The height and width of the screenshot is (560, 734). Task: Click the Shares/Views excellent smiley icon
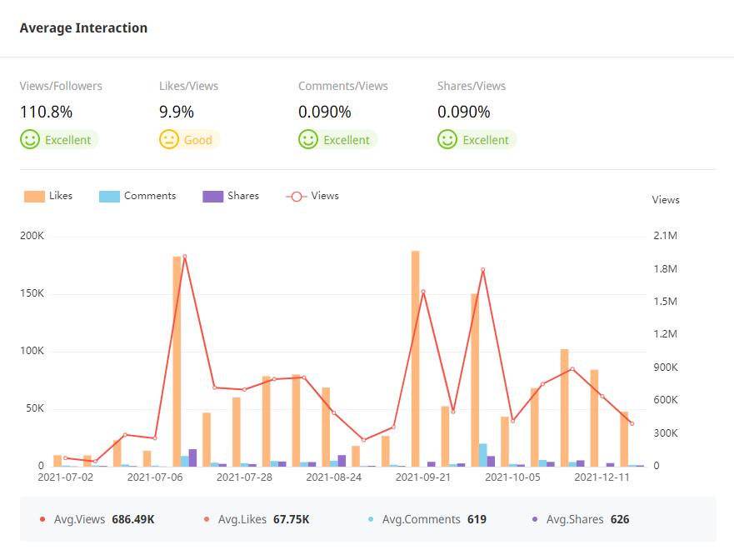click(447, 139)
